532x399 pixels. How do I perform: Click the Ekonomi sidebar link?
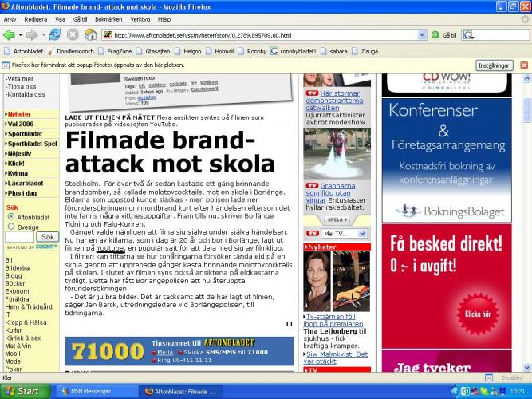(18, 291)
